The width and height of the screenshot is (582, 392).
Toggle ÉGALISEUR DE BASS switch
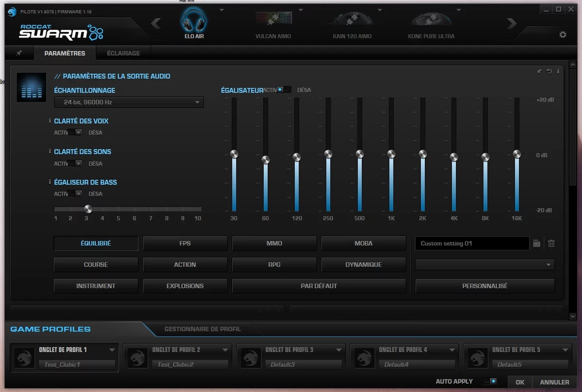click(x=75, y=194)
